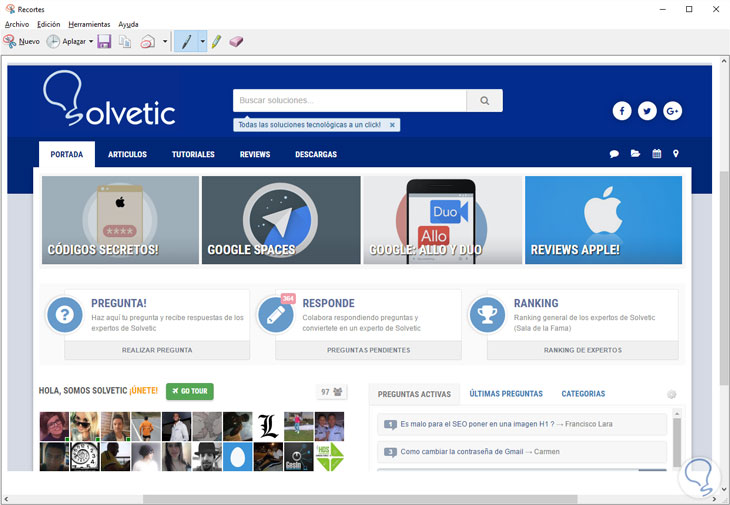Click the speech bubble icon in nav bar
Screen dimensions: 730x505
(x=614, y=154)
